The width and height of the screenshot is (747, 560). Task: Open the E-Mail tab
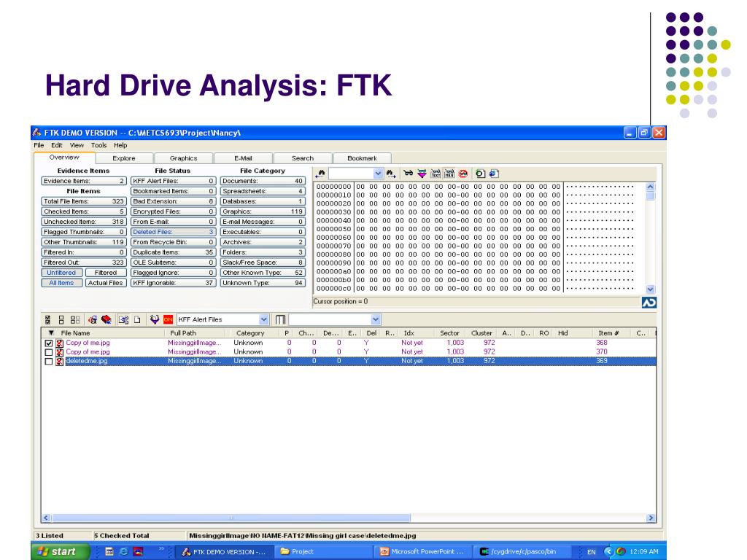click(243, 158)
